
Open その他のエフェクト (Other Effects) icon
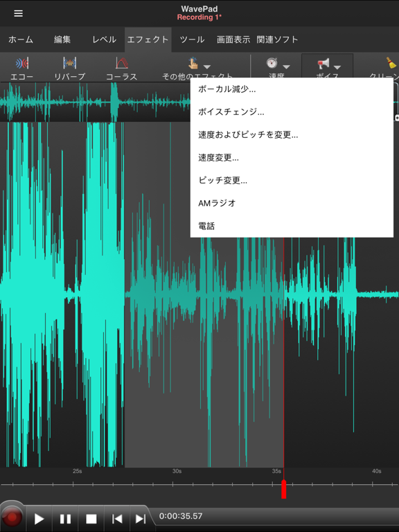193,63
